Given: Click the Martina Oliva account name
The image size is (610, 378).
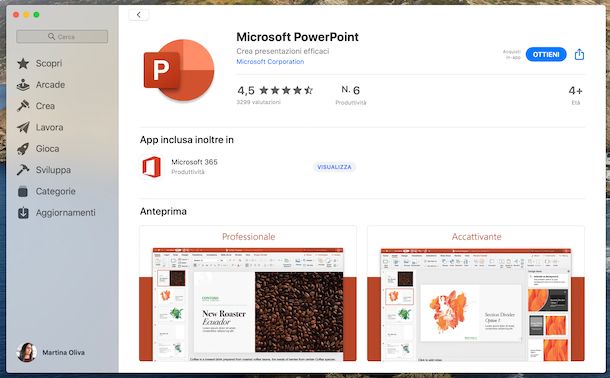Looking at the screenshot, I should point(63,352).
